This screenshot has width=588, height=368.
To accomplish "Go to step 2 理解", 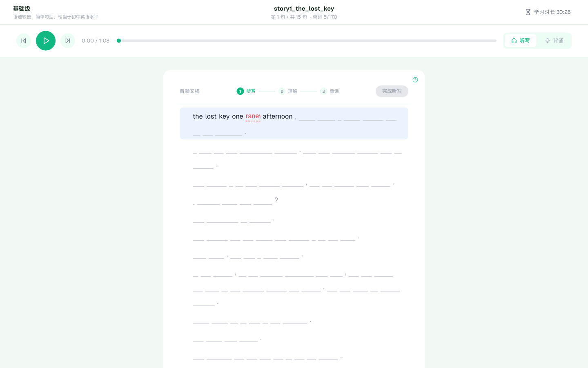I will (288, 91).
